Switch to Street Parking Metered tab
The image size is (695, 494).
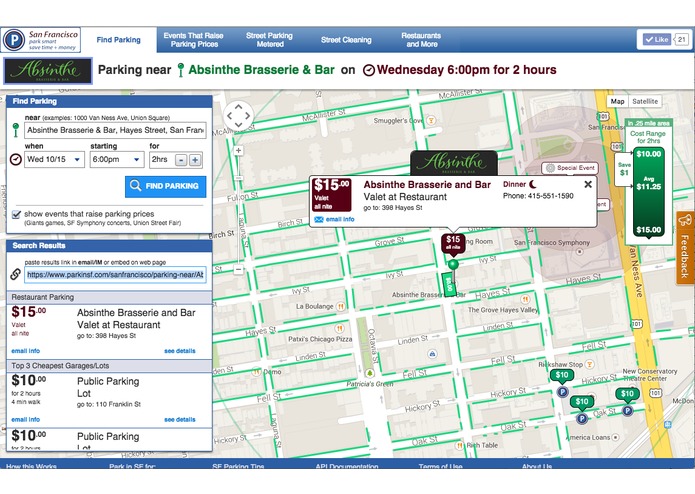[x=269, y=40]
